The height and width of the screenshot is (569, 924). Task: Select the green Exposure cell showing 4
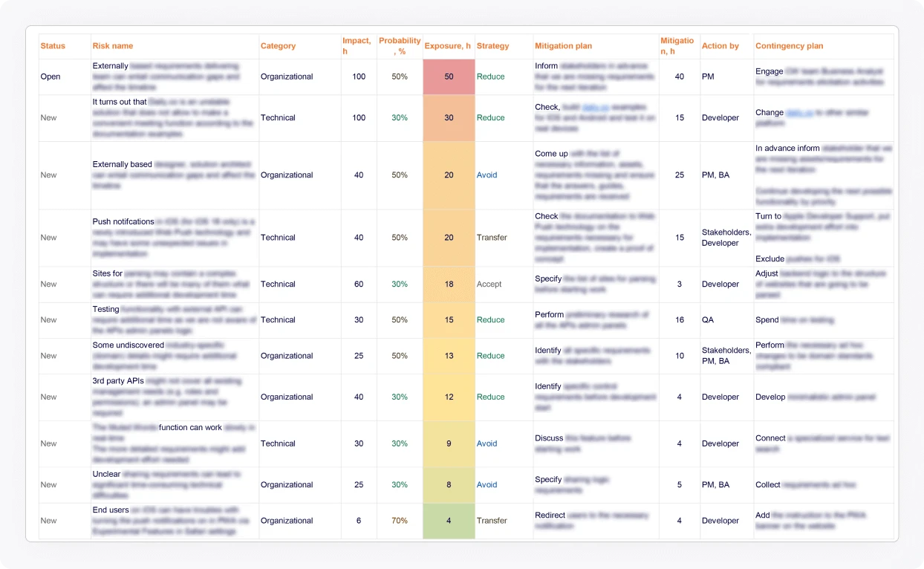click(x=449, y=521)
